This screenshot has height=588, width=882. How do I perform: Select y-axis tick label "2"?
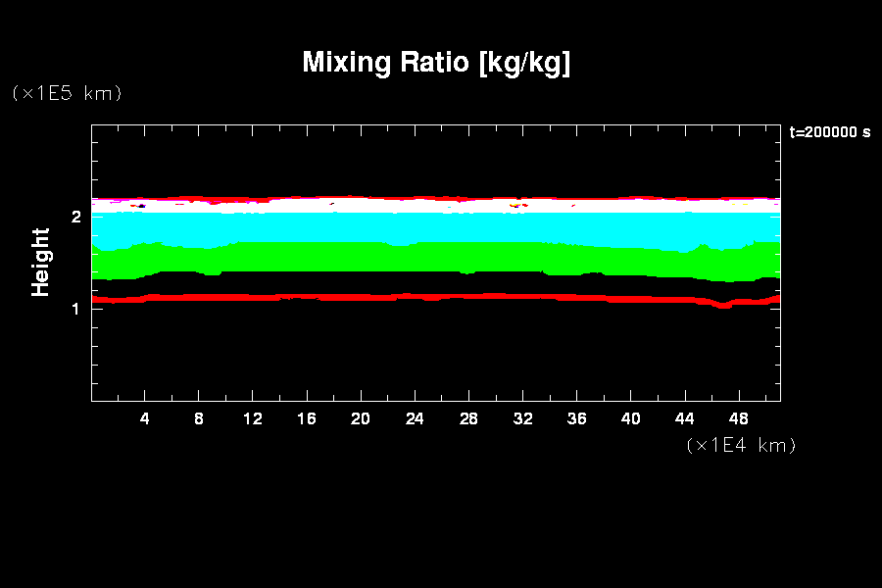(x=75, y=217)
